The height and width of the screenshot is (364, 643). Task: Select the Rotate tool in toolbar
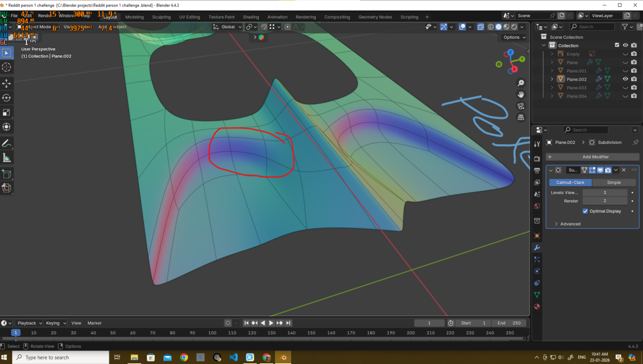click(7, 98)
